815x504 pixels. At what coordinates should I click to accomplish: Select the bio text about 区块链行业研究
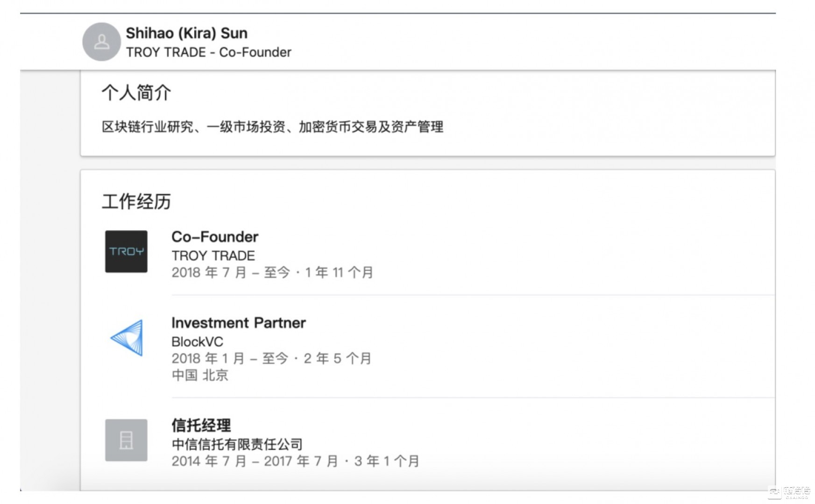273,126
